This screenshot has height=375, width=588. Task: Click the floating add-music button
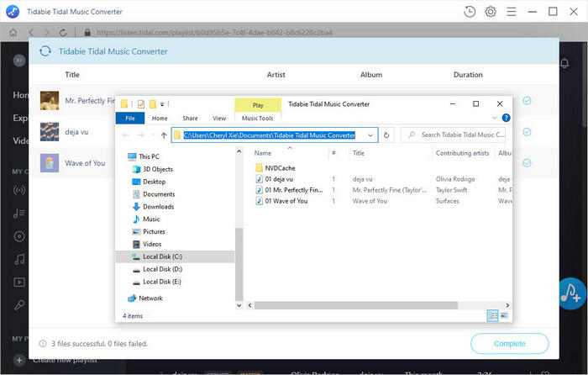click(571, 293)
